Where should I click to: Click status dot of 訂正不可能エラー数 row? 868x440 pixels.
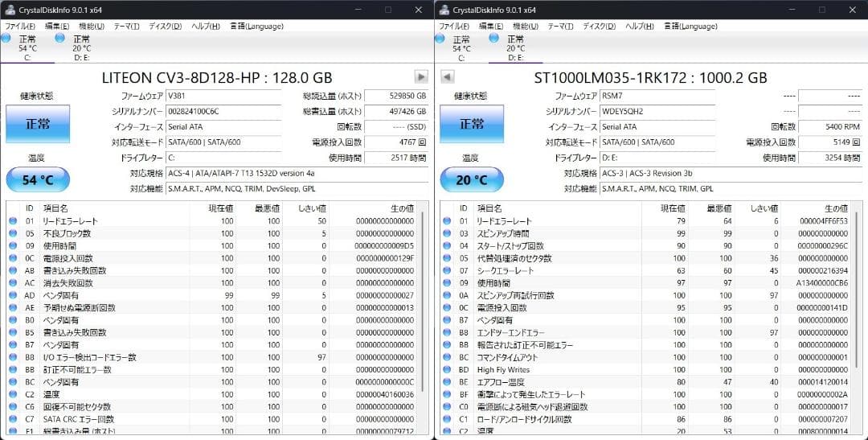13,370
